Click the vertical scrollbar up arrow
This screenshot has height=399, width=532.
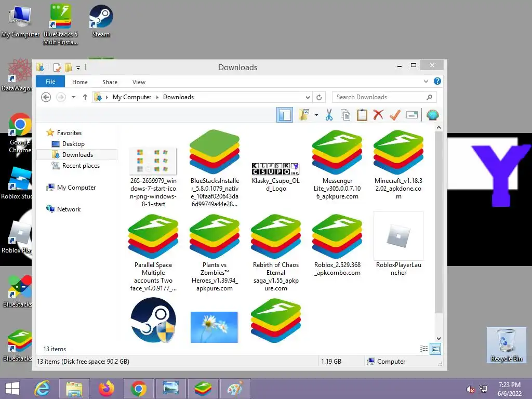[x=438, y=128]
